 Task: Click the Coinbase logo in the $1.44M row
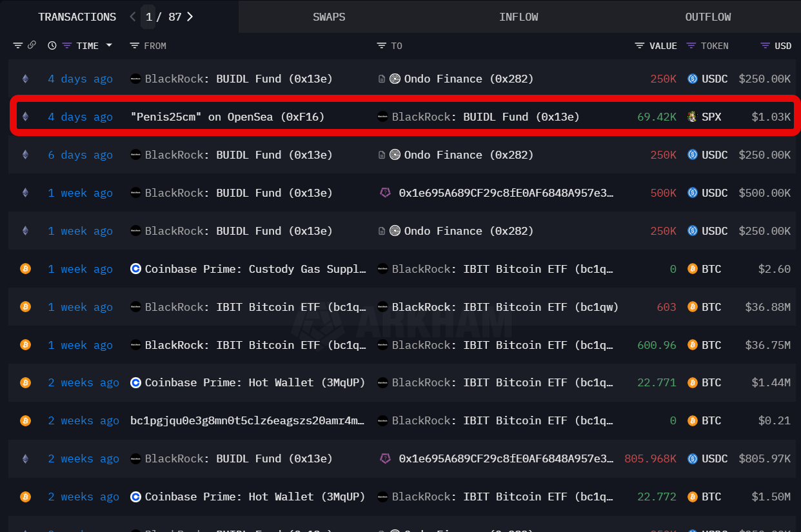[135, 383]
